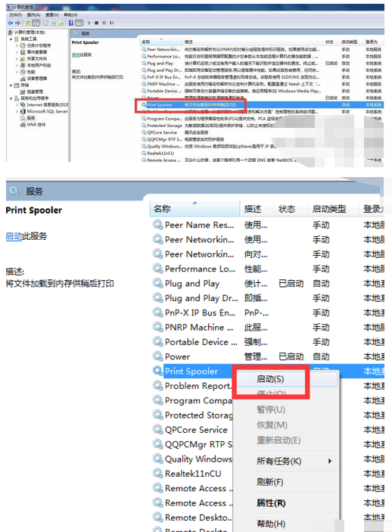Sort by 描述 column in the enlarged list
The width and height of the screenshot is (392, 532).
[x=257, y=209]
